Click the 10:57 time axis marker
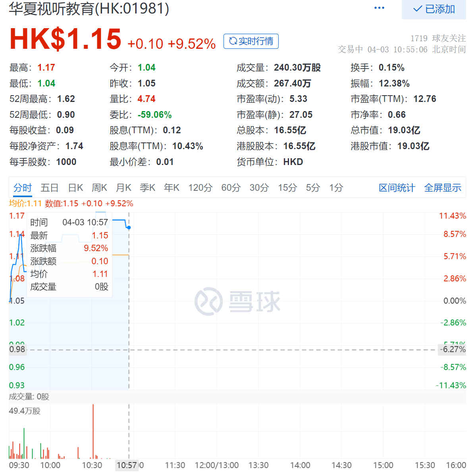472x476 pixels. click(x=127, y=465)
